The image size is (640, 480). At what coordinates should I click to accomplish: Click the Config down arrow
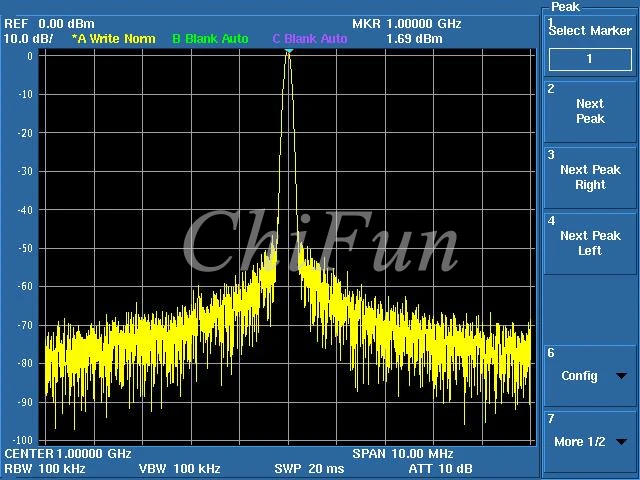(621, 376)
